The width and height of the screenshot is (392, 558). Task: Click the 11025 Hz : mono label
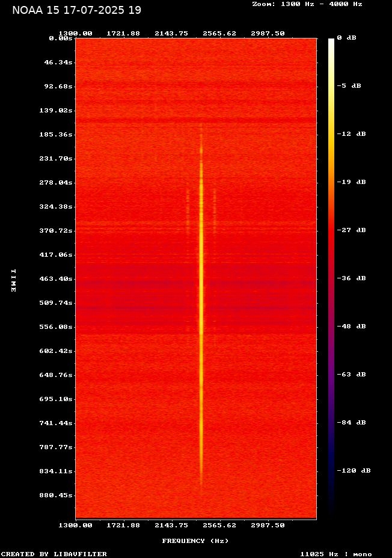click(336, 554)
